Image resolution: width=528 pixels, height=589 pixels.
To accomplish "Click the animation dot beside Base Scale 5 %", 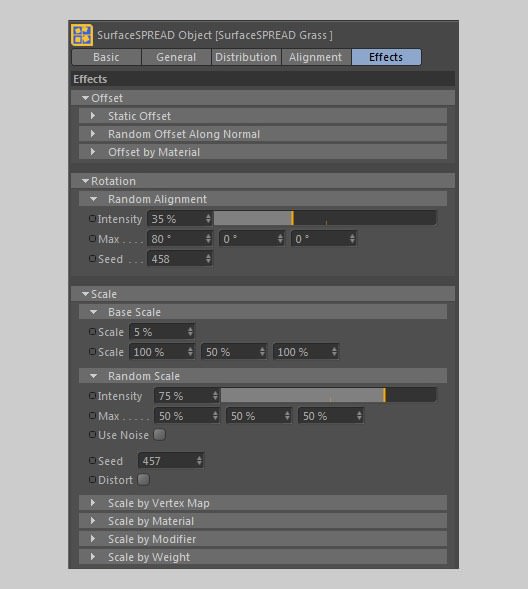I will [92, 331].
